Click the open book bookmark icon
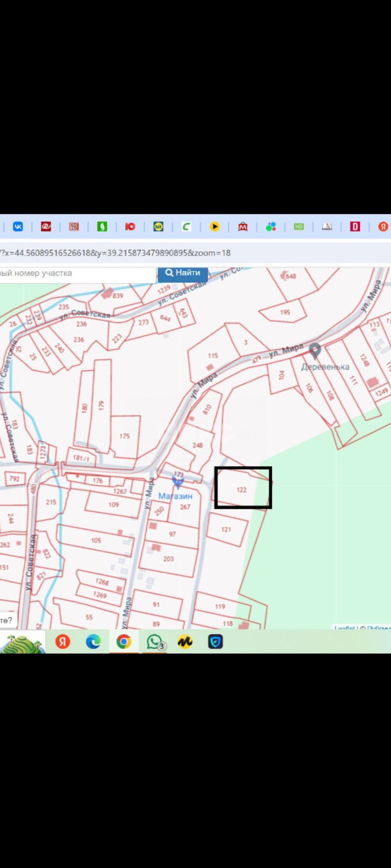 327,226
